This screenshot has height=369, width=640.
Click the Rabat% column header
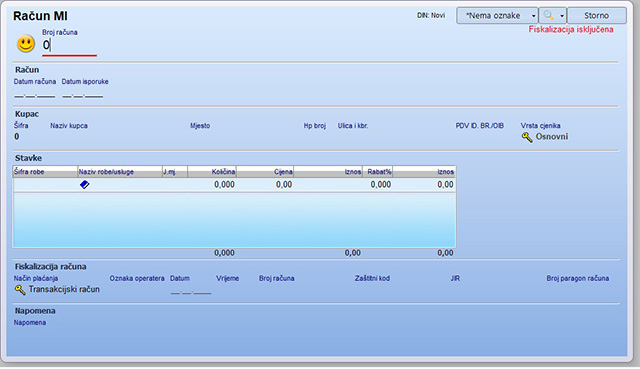(x=378, y=172)
